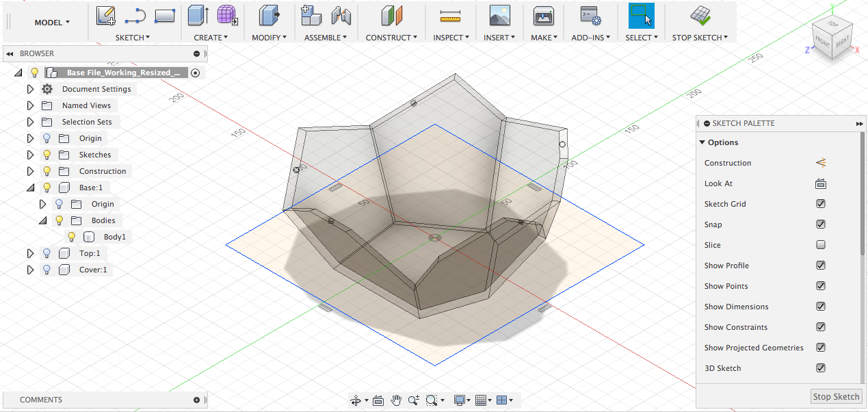
Task: Click the Stop Sketch checkmark icon
Action: [x=700, y=15]
